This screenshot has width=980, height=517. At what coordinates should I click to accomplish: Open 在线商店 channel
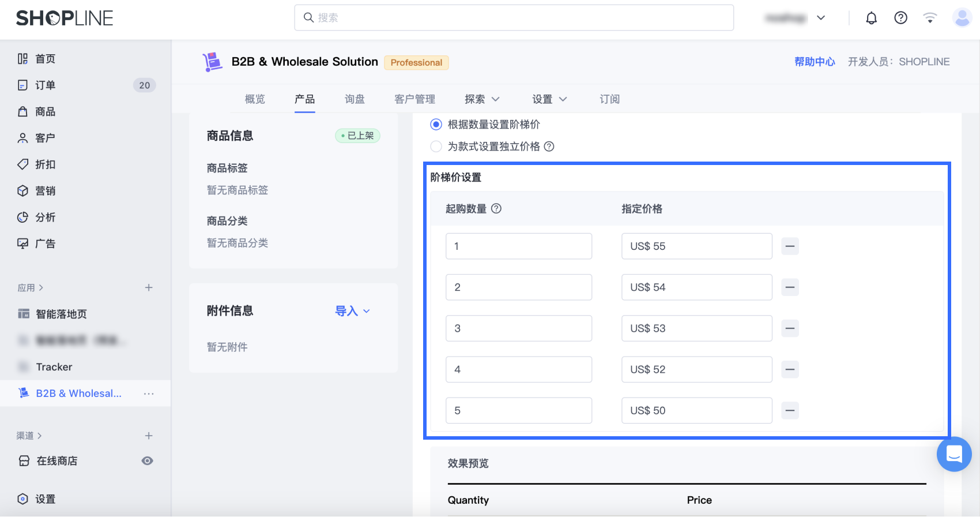click(x=56, y=461)
